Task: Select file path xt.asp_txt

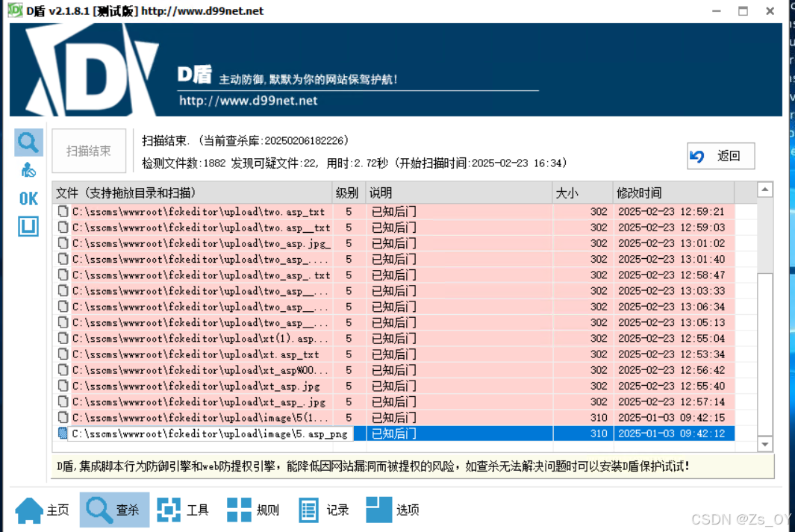Action: pyautogui.click(x=195, y=354)
